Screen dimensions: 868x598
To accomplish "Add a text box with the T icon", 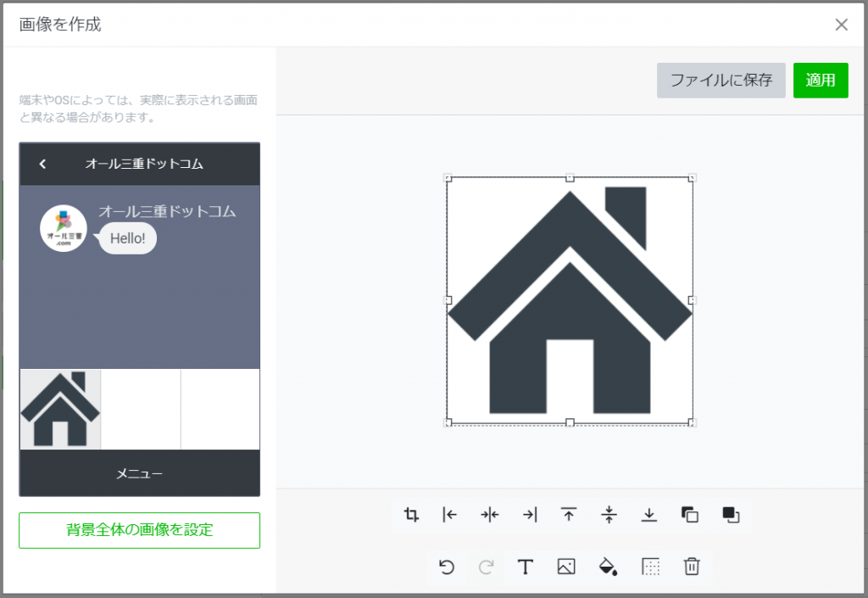I will point(526,567).
